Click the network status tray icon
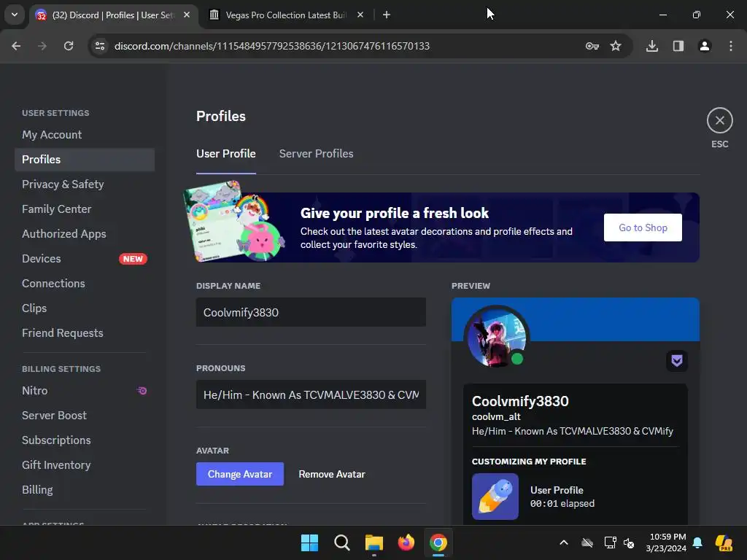 pos(610,542)
